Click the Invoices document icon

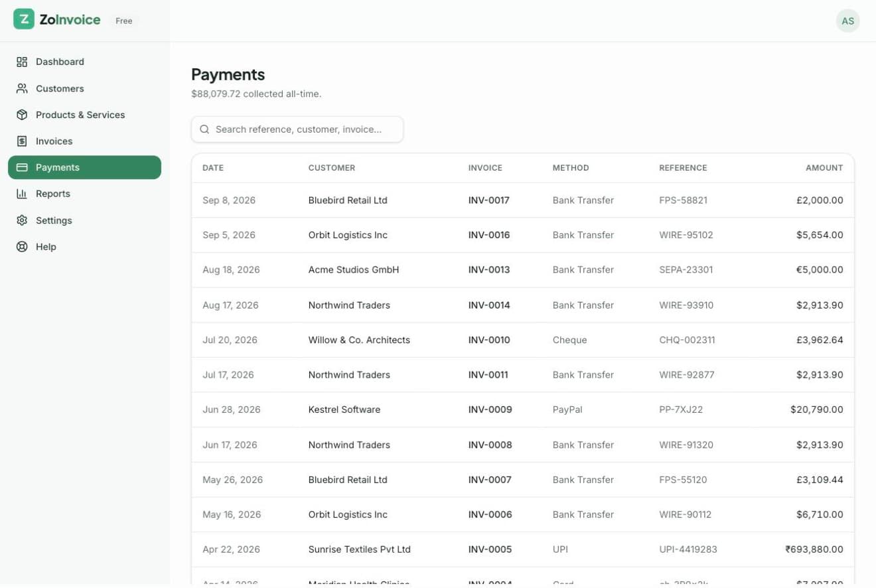click(x=22, y=141)
